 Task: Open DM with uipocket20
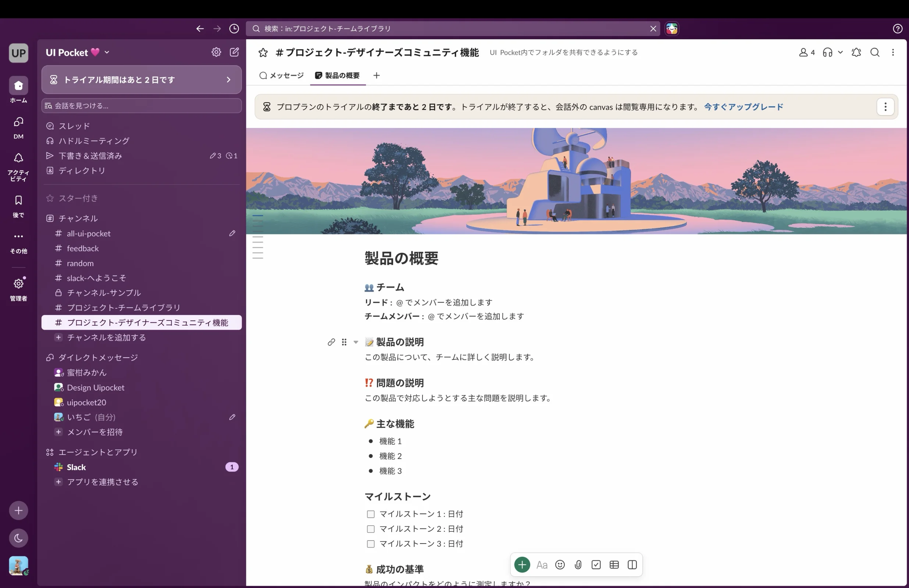141,402
